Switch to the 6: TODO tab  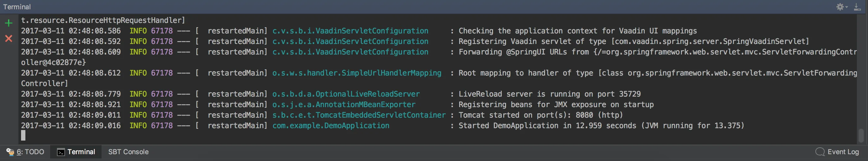point(30,152)
